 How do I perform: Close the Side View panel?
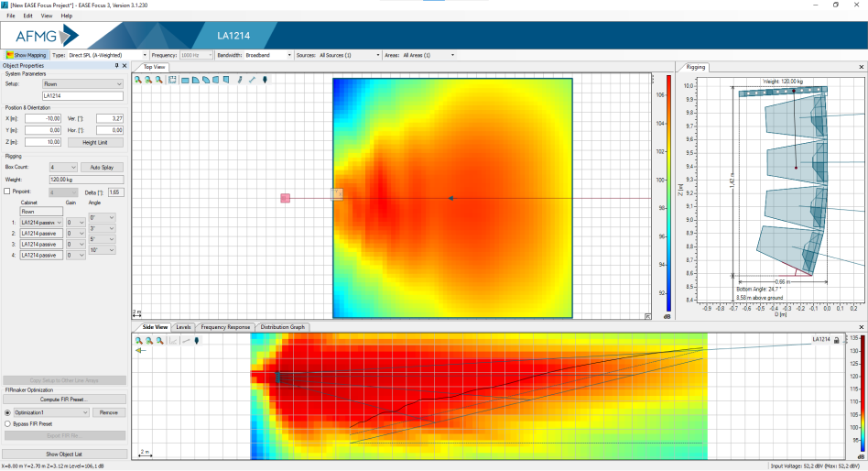coord(862,327)
